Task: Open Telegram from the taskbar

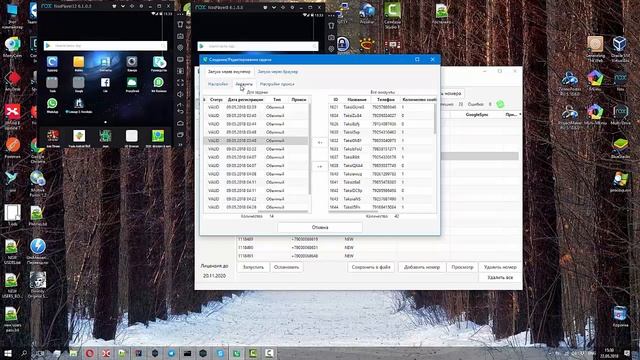Action: click(x=171, y=353)
